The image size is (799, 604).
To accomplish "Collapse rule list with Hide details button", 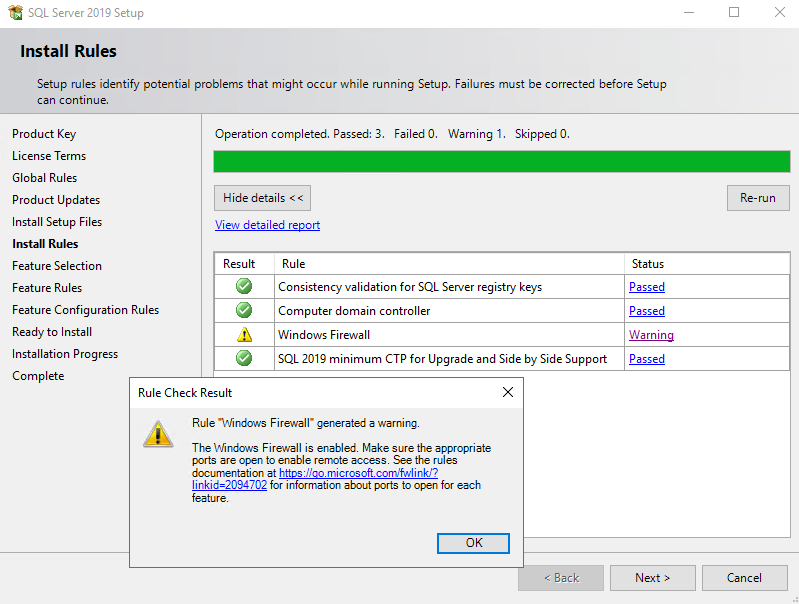I will tap(262, 198).
